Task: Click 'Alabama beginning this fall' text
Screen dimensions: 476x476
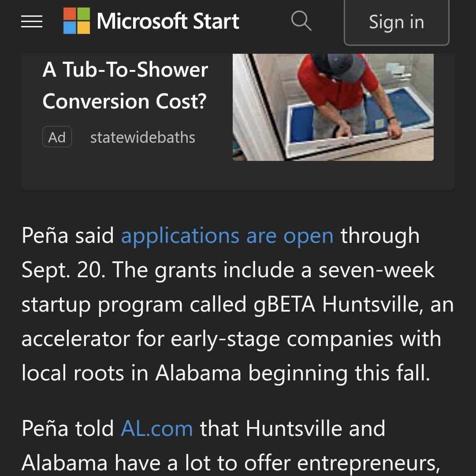Action: pyautogui.click(x=291, y=373)
